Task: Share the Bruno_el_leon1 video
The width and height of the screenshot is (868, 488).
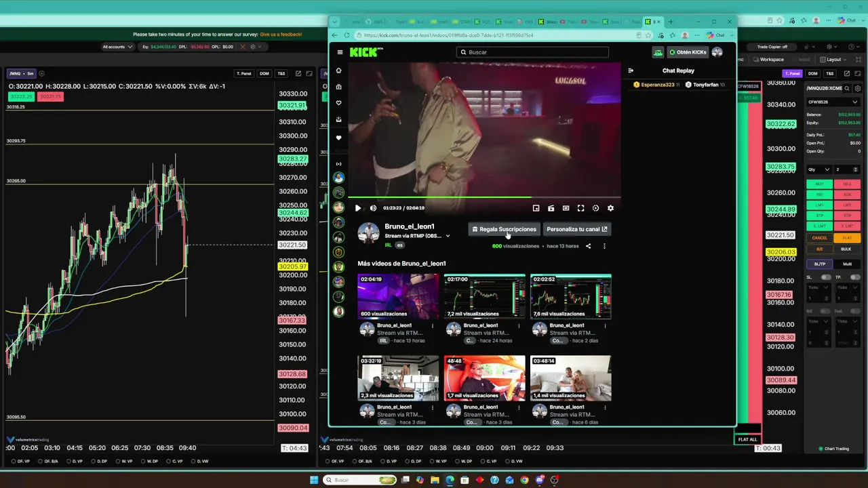Action: [x=588, y=246]
